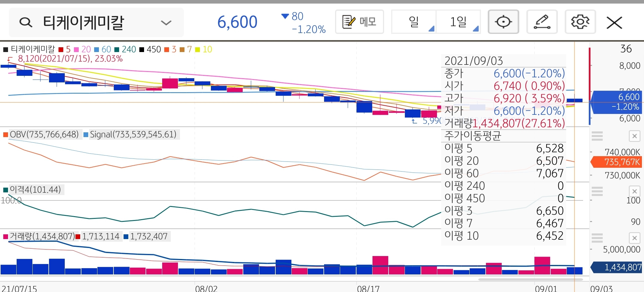Screen dimensions: 644x292
Task: Click the blue 60-day moving average swatch
Action: [x=96, y=49]
